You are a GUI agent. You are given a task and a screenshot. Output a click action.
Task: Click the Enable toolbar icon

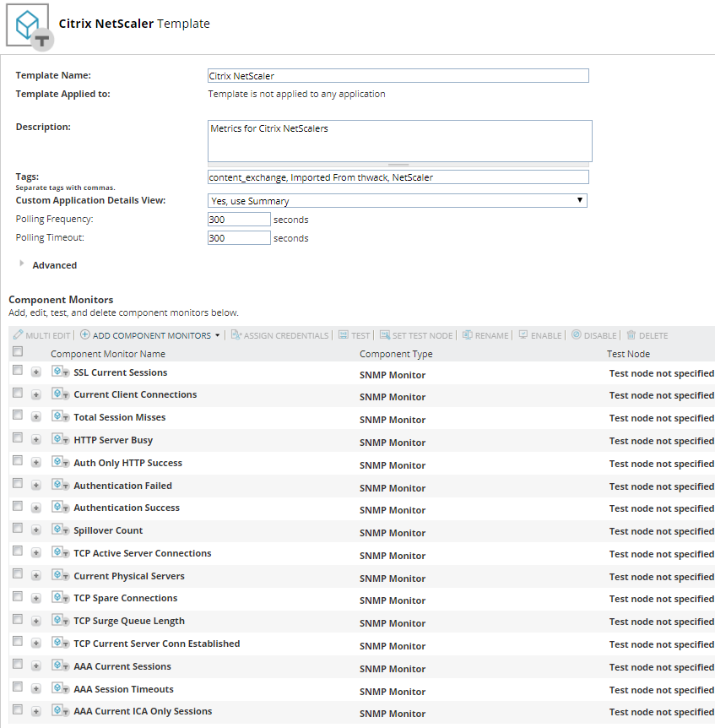523,334
